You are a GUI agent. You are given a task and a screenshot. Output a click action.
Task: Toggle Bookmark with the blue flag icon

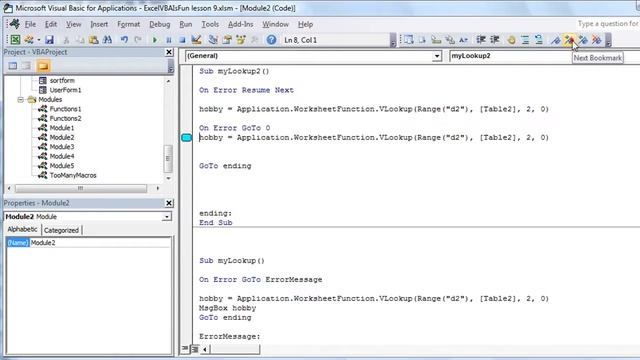(556, 40)
